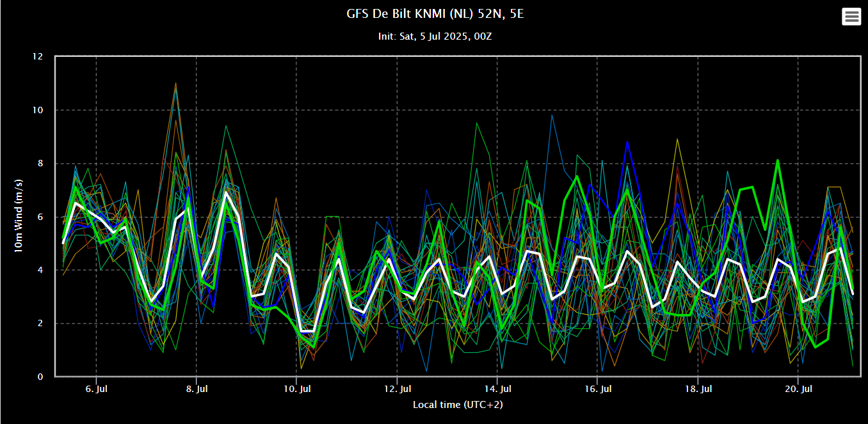Click the 20. Jul x-axis date label
The image size is (868, 424).
pyautogui.click(x=798, y=388)
